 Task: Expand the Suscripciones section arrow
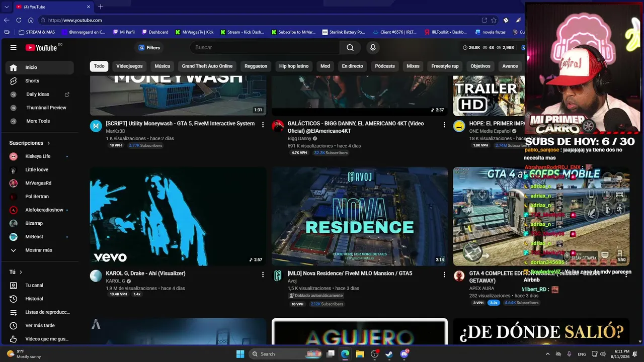48,143
